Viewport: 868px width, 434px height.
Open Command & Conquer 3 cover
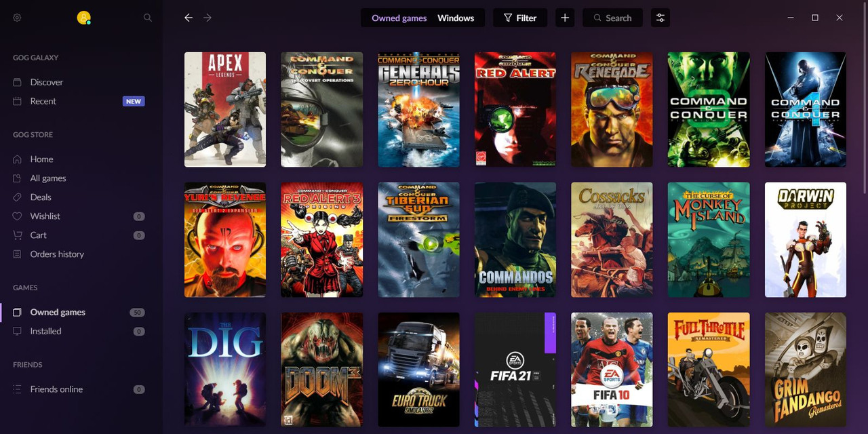[709, 109]
